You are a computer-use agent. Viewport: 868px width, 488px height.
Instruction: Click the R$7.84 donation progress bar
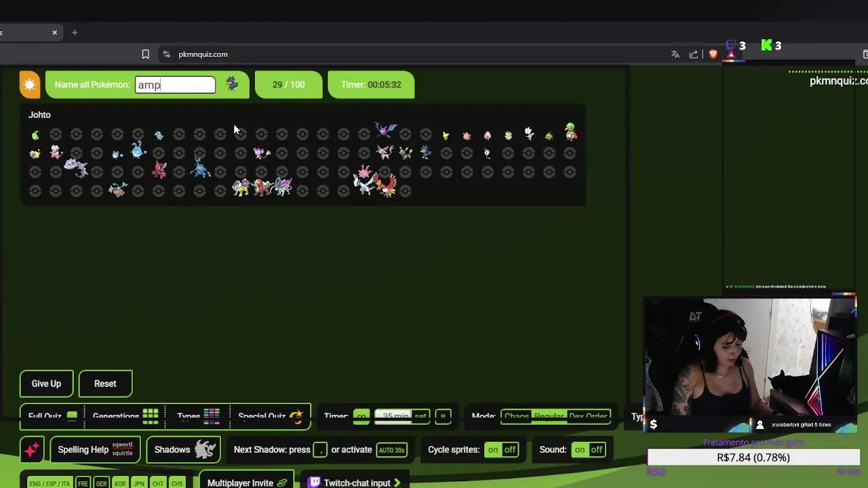point(753,457)
